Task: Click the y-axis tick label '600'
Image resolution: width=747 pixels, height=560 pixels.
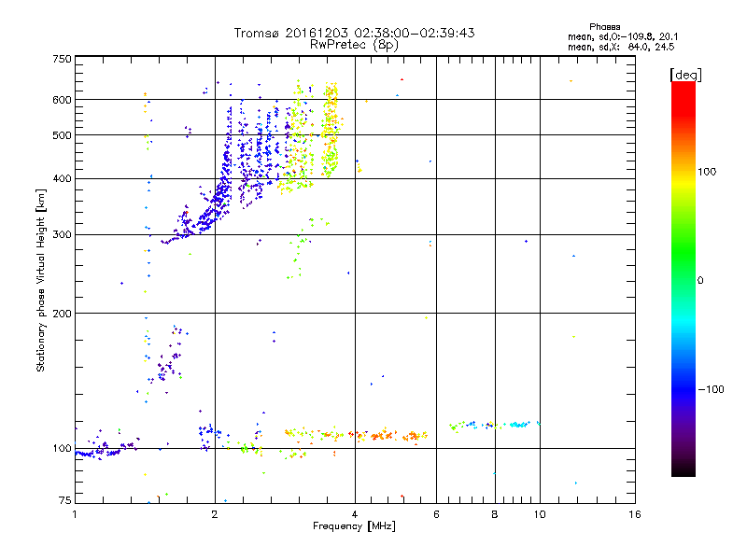Action: coord(62,100)
